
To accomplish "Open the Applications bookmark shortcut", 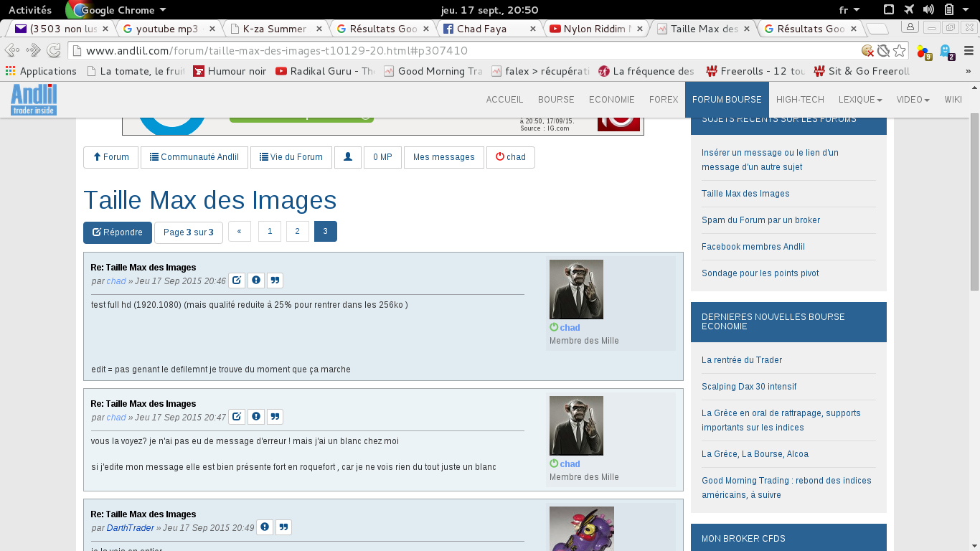I will tap(41, 71).
